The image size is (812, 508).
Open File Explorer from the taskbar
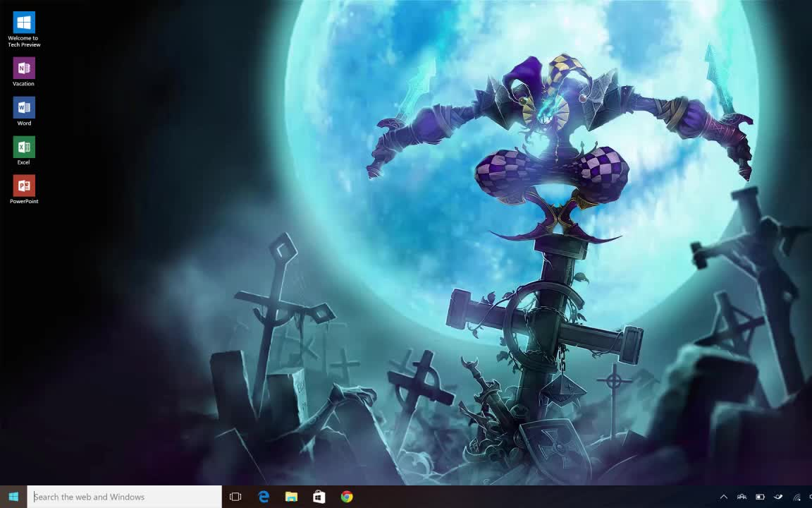(x=292, y=497)
